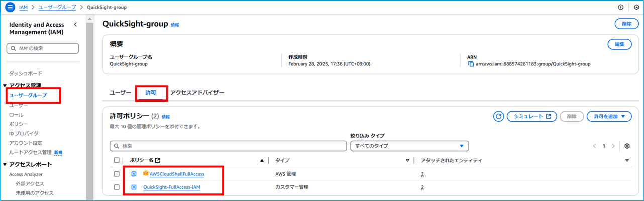This screenshot has height=201, width=644.
Task: Open Access Analyzer in side navigation
Action: [26, 174]
